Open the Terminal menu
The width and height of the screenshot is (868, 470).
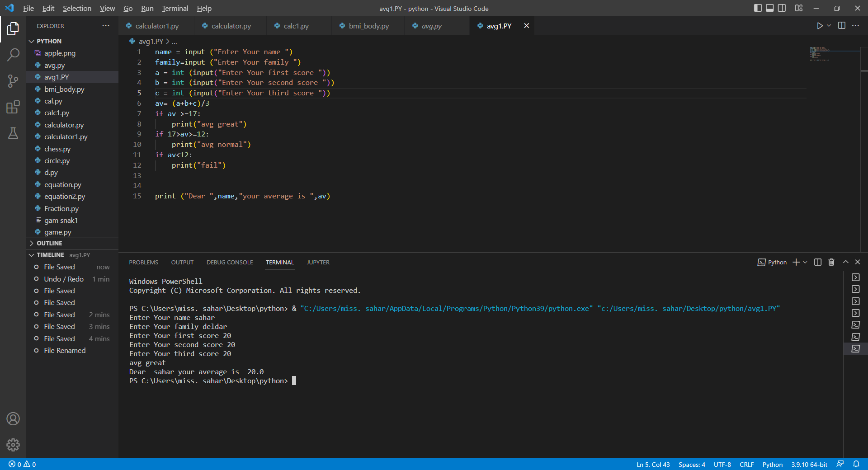point(175,8)
